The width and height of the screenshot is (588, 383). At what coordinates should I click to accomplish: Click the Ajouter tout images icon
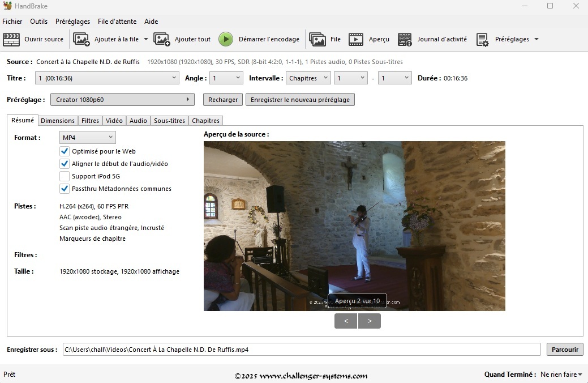(162, 39)
